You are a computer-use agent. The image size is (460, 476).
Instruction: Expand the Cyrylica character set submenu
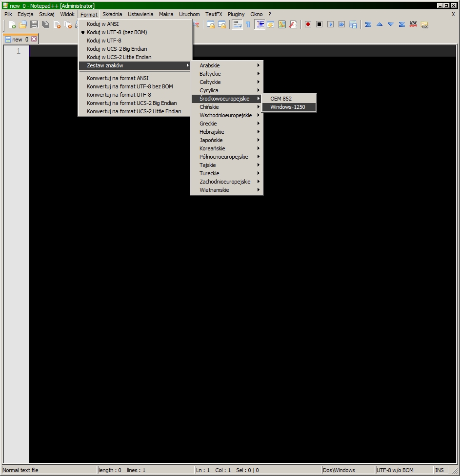click(227, 90)
